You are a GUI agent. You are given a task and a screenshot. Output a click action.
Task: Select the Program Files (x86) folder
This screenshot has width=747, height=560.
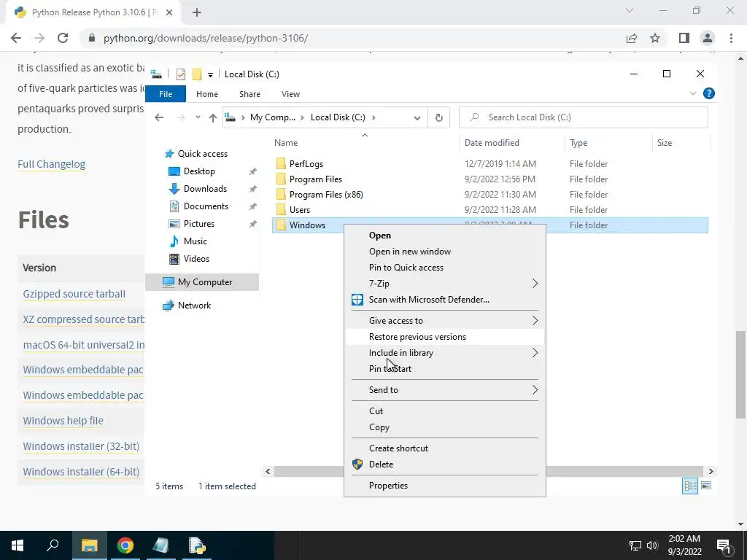point(326,194)
